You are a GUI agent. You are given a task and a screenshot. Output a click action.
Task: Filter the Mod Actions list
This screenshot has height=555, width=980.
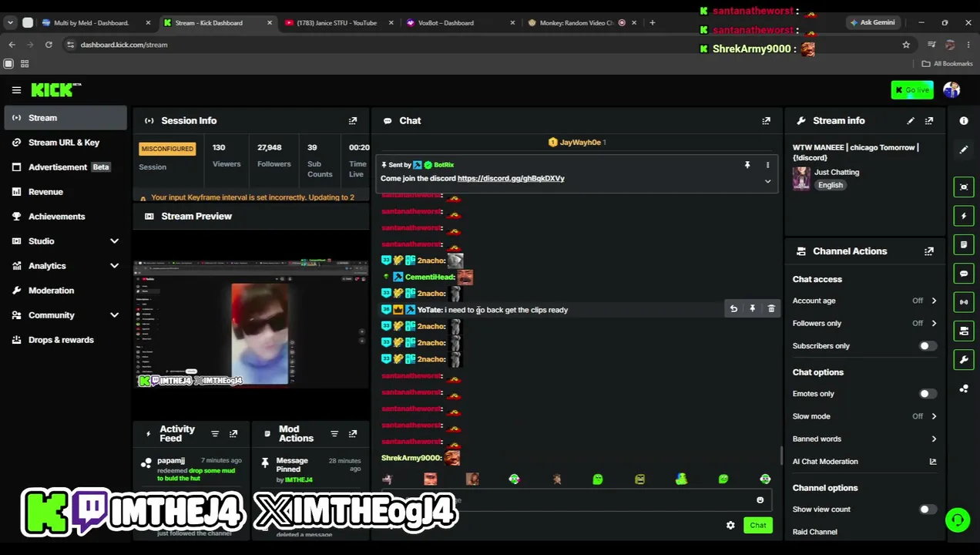coord(334,434)
